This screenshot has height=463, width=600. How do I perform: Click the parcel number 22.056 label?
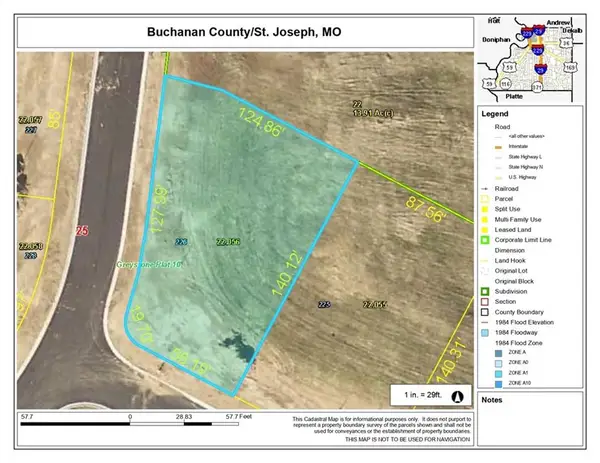pyautogui.click(x=228, y=242)
